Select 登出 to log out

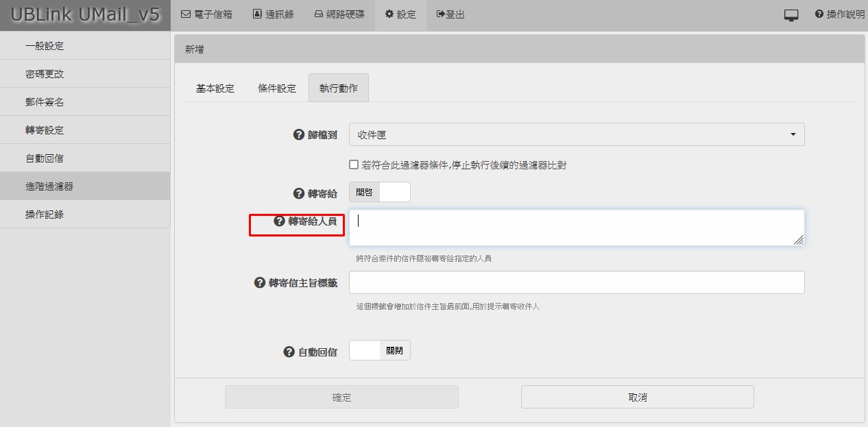(450, 14)
